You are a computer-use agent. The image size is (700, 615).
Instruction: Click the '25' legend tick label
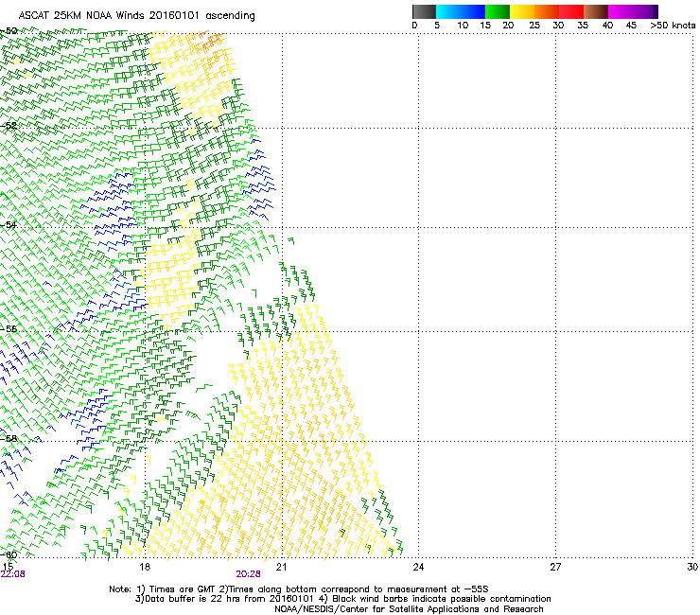(x=534, y=26)
